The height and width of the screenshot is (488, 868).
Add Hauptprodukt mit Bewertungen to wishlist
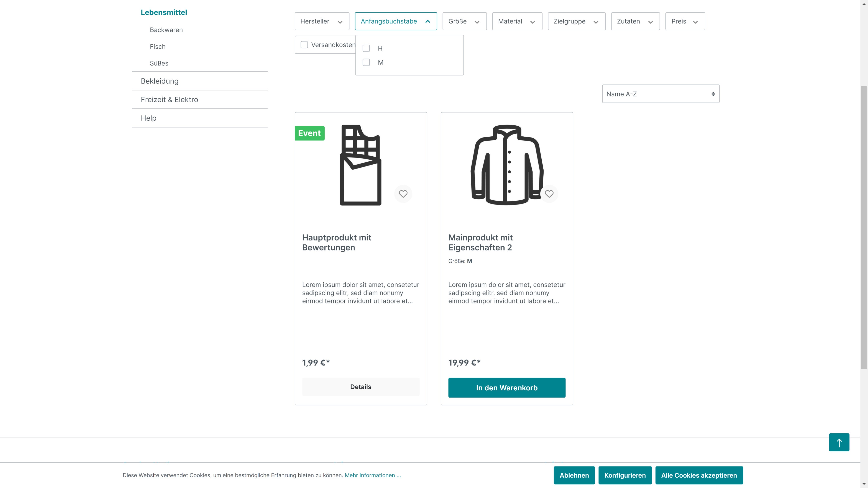point(403,194)
